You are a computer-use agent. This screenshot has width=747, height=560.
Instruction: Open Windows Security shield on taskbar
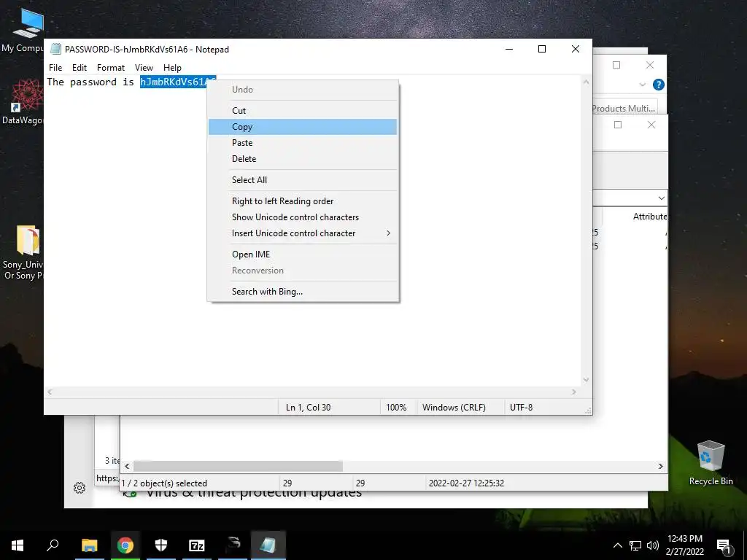coord(161,545)
